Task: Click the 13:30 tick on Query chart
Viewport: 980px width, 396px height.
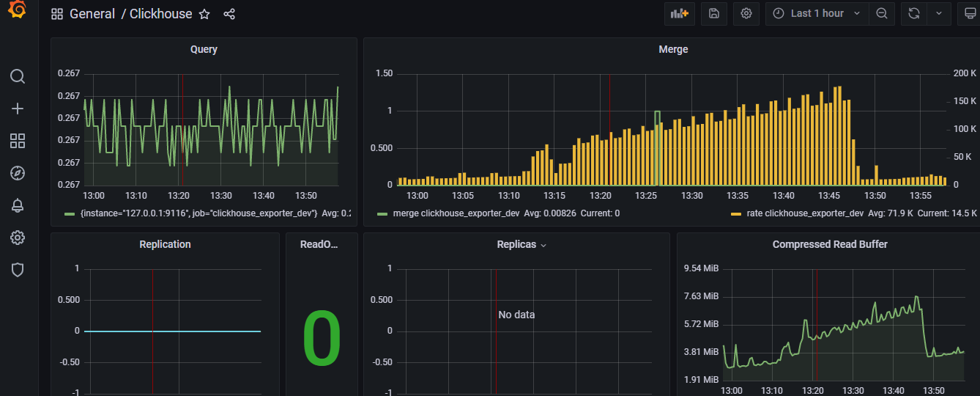Action: (221, 196)
